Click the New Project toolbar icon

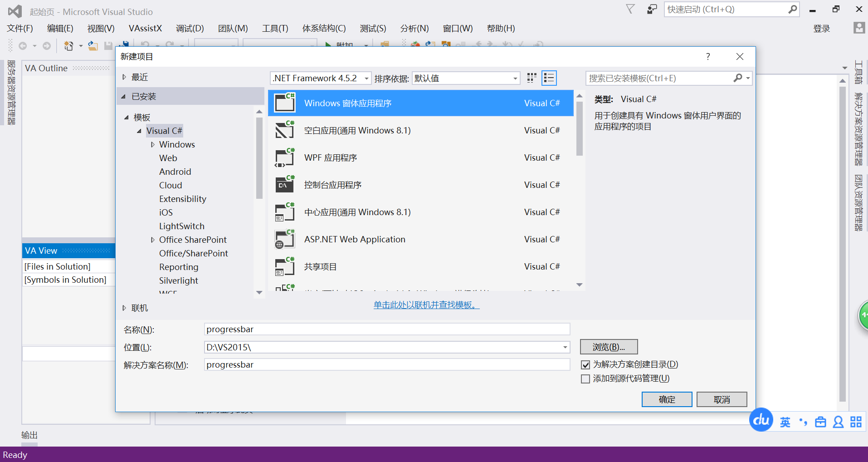[68, 46]
